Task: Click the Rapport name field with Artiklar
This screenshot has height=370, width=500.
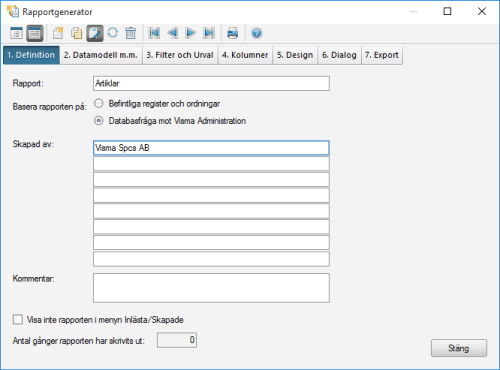Action: [x=211, y=83]
